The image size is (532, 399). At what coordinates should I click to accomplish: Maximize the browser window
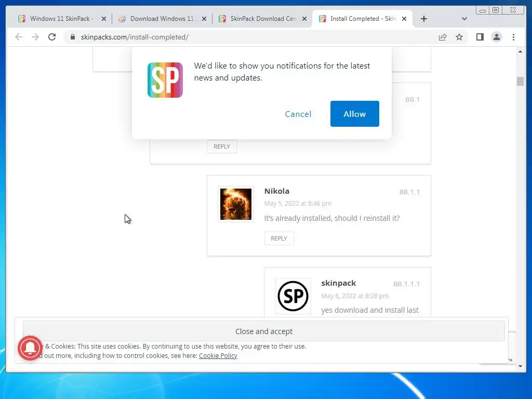point(495,10)
